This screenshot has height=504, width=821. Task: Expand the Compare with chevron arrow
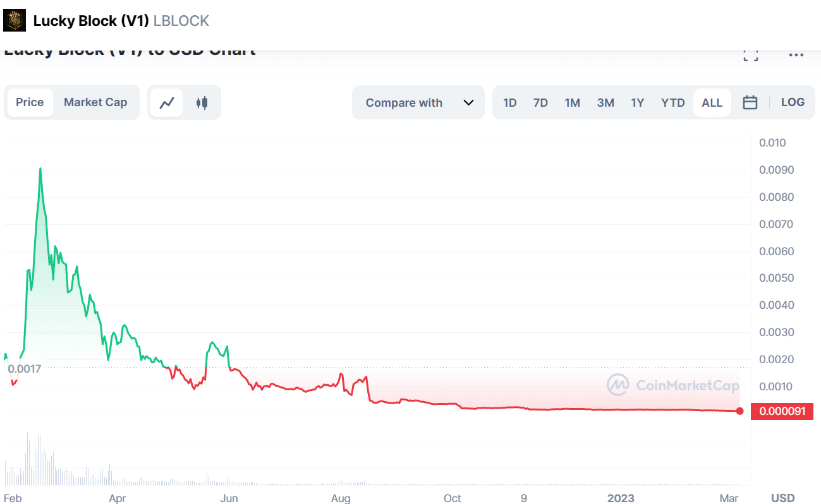coord(468,102)
